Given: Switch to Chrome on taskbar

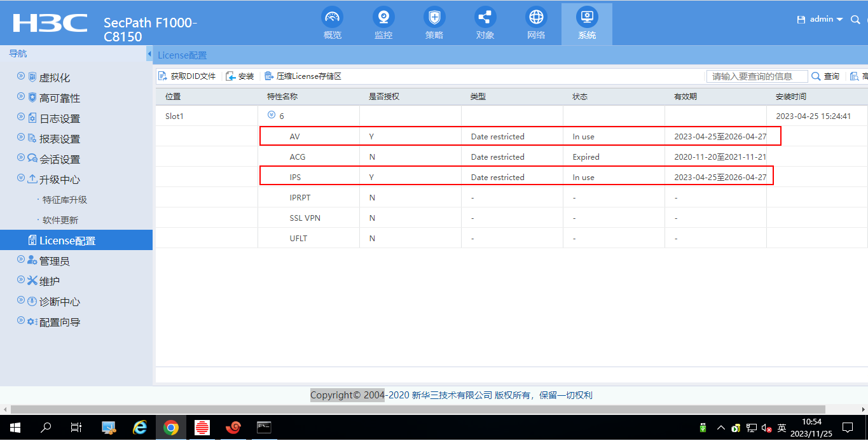Looking at the screenshot, I should click(170, 428).
